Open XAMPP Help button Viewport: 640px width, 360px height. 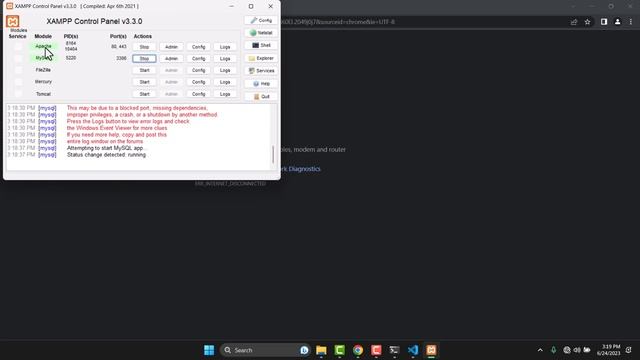click(x=261, y=84)
